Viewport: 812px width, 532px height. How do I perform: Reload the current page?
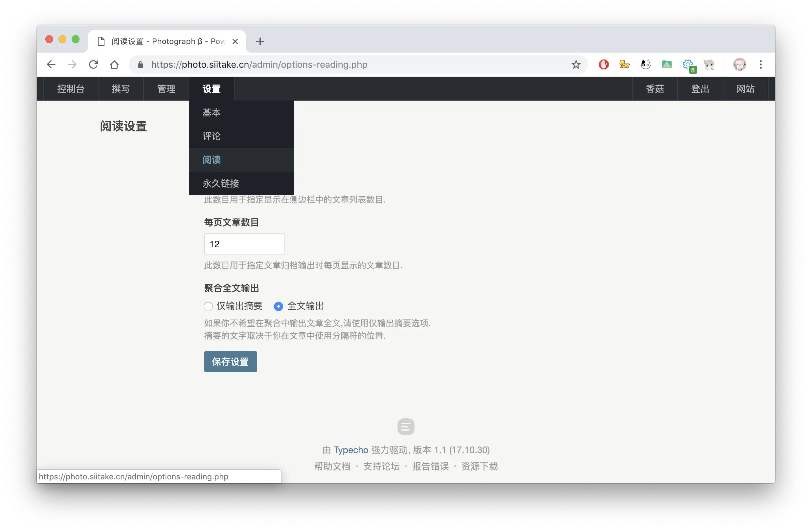93,64
